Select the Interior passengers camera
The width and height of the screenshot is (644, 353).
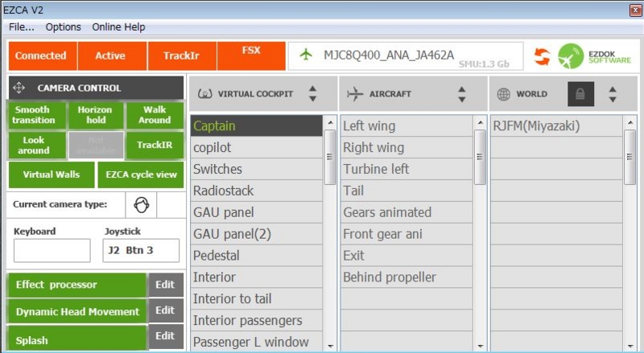[256, 320]
